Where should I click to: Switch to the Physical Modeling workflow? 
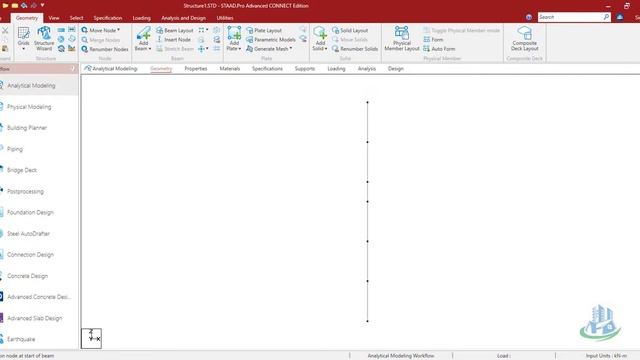click(39, 107)
